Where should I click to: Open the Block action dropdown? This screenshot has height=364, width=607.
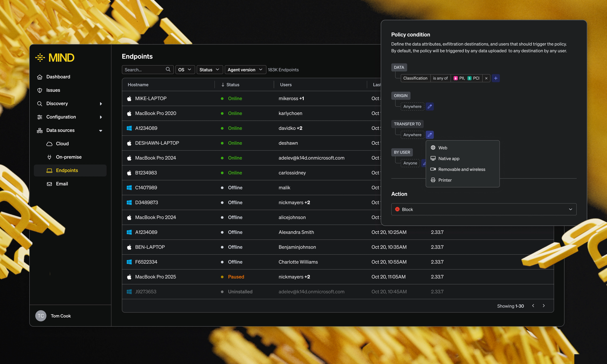(x=484, y=209)
